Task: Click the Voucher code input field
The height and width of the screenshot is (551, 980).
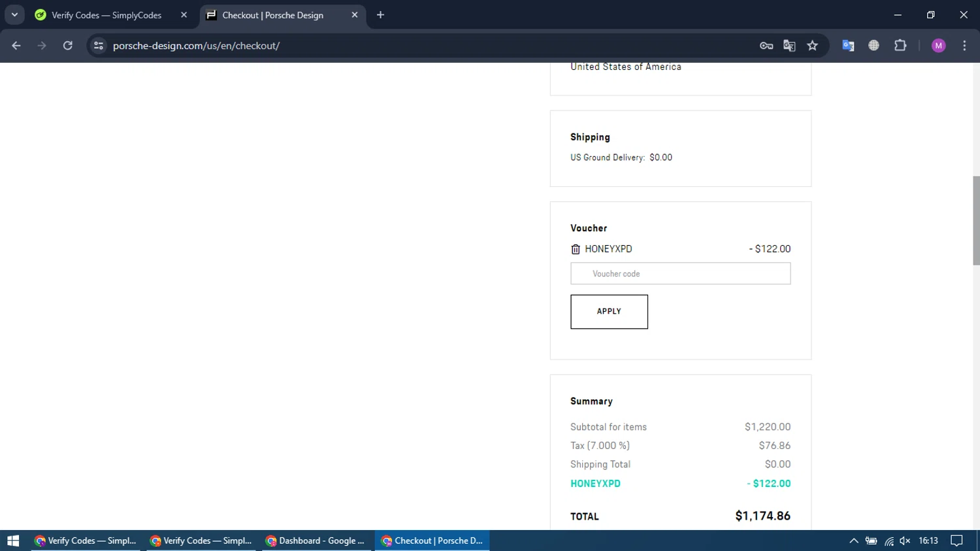Action: [680, 274]
